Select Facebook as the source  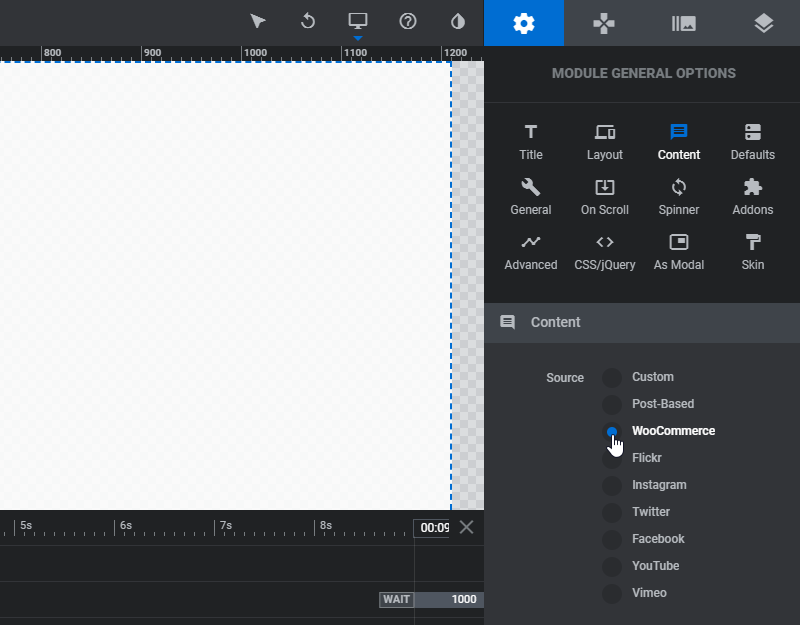[612, 539]
